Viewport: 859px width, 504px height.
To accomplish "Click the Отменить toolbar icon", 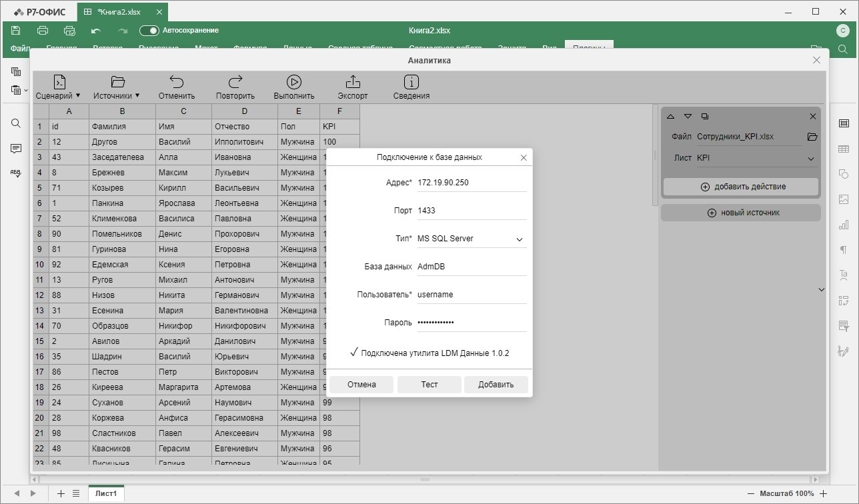I will click(177, 87).
